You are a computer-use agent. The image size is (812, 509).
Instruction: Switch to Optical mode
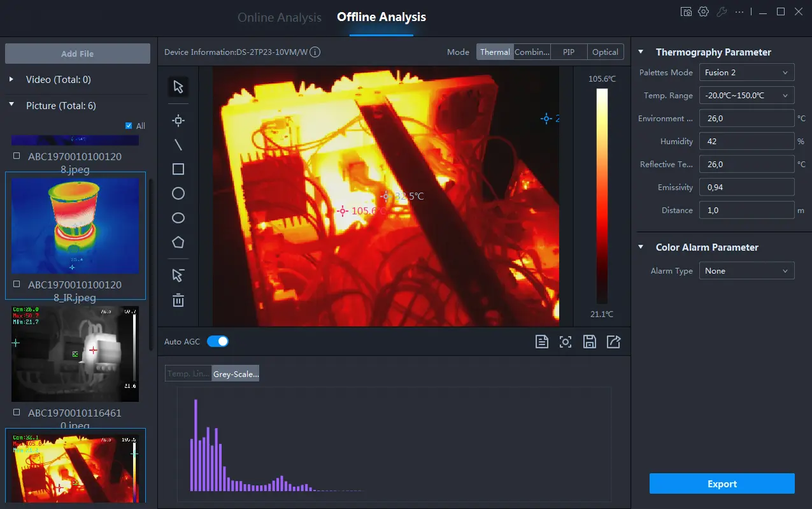604,52
